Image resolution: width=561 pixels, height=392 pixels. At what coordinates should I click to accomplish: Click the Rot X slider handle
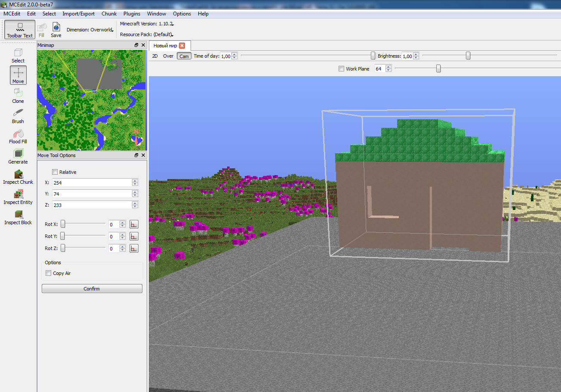point(63,224)
